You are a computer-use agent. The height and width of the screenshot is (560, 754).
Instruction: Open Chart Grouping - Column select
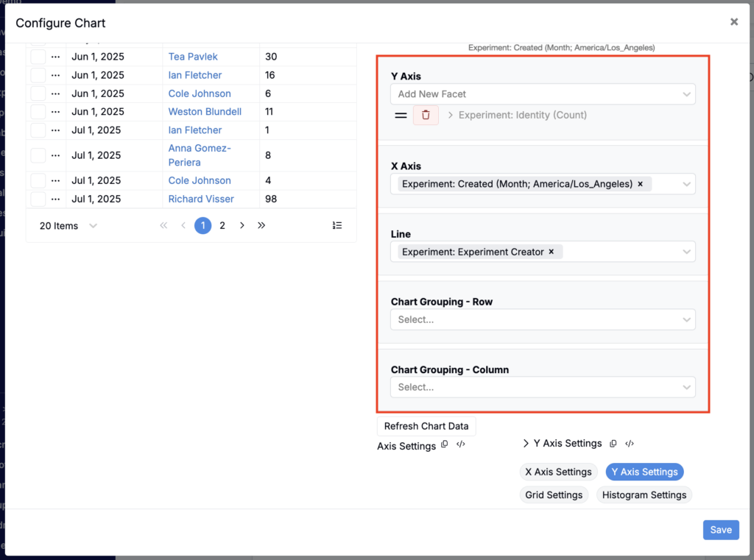[x=543, y=387]
